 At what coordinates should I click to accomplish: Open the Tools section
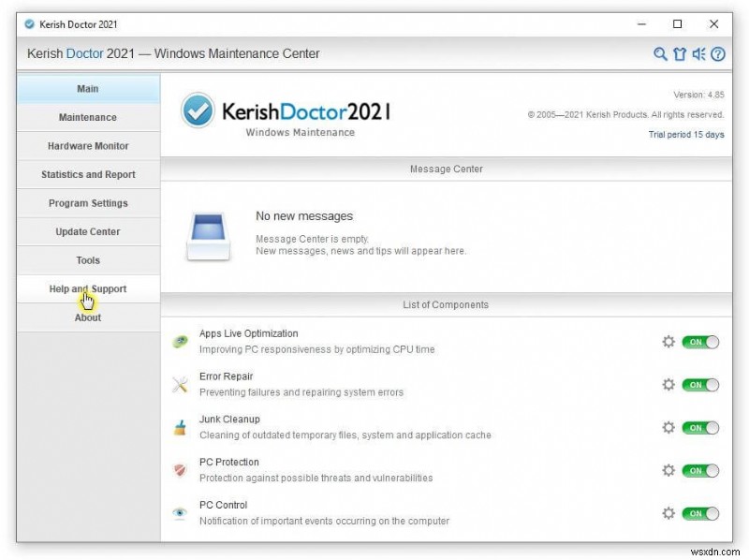tap(88, 261)
